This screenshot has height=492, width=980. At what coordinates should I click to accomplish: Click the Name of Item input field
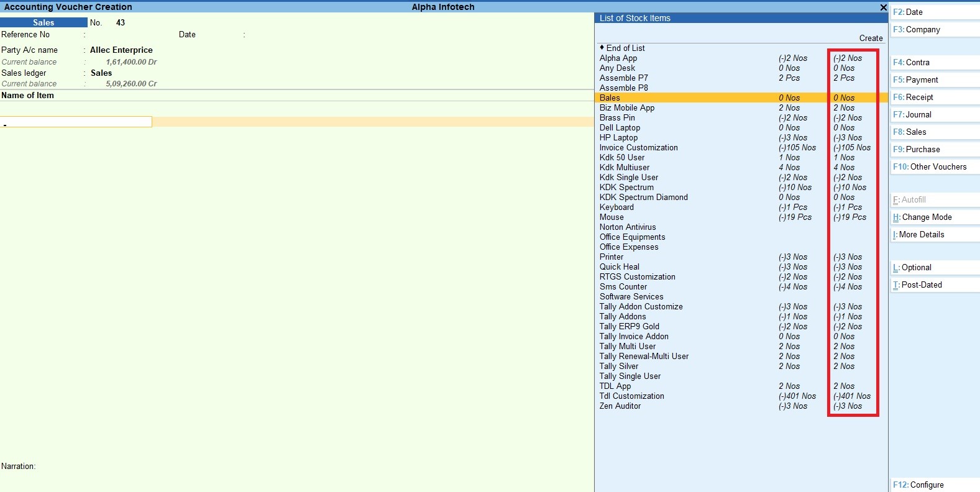point(76,122)
